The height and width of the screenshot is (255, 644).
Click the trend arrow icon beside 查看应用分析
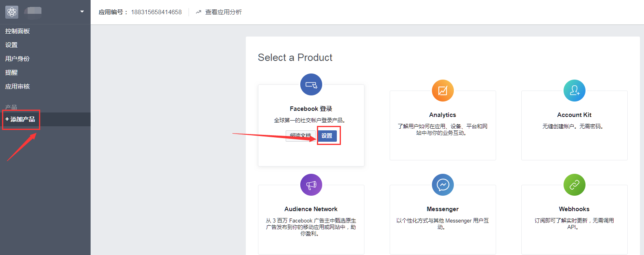click(x=198, y=12)
